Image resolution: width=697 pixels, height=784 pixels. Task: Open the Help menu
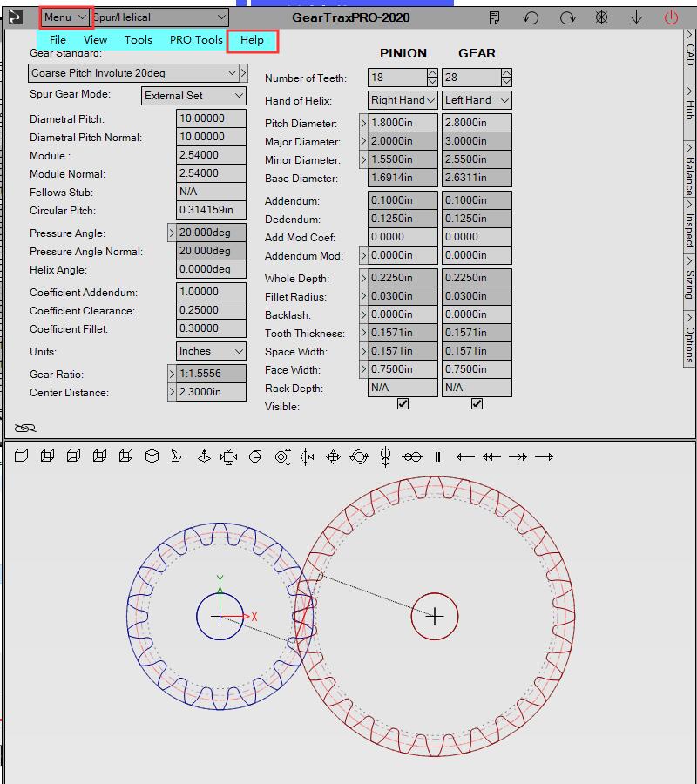coord(252,40)
